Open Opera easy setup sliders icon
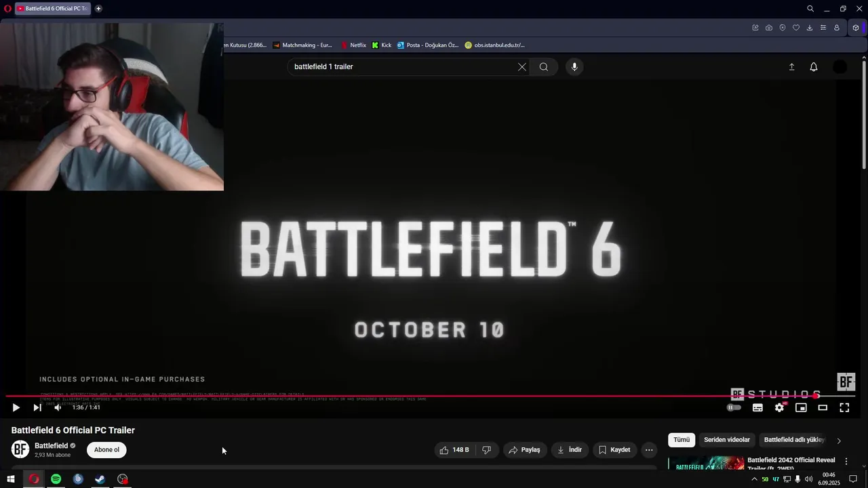 coord(823,28)
